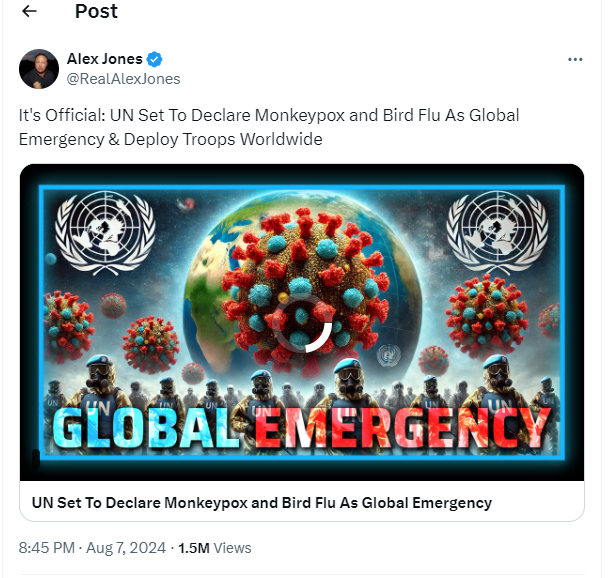View the 1.5M Views count
Viewport: 612px width, 578px height.
215,548
